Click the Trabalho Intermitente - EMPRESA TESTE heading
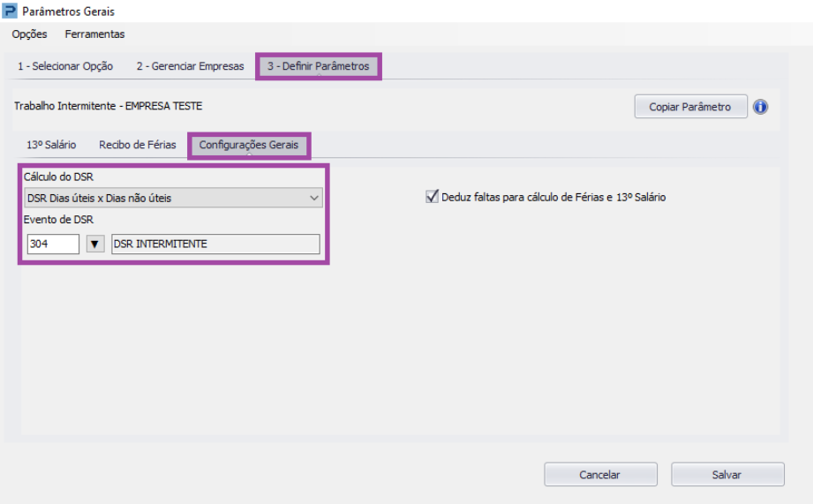 (x=108, y=106)
